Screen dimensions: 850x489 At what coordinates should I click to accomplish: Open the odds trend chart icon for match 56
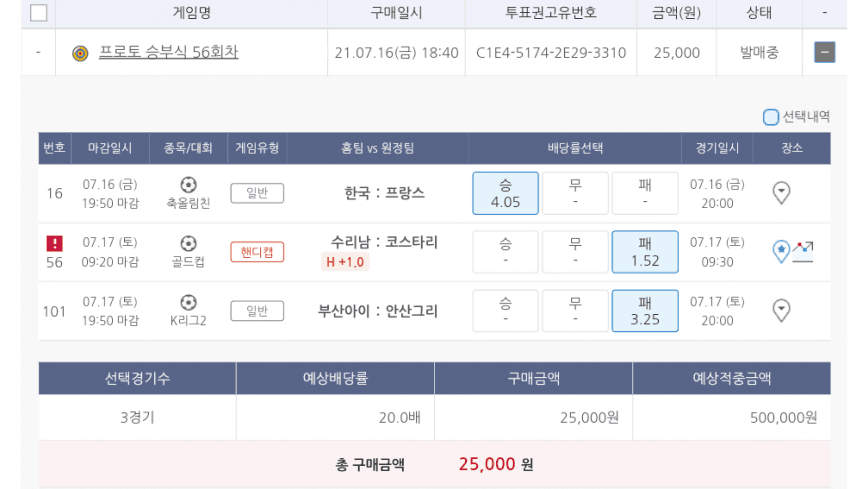pos(802,250)
